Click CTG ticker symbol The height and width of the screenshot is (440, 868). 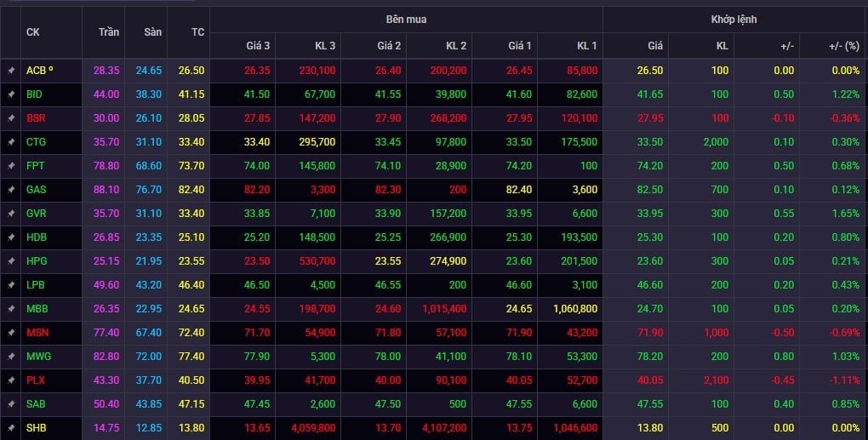coord(36,141)
